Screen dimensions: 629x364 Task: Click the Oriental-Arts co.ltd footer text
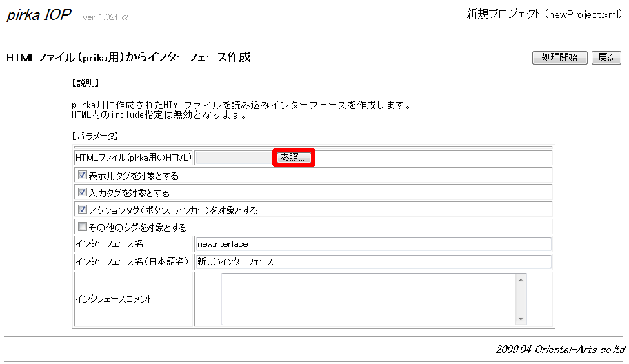(x=559, y=349)
